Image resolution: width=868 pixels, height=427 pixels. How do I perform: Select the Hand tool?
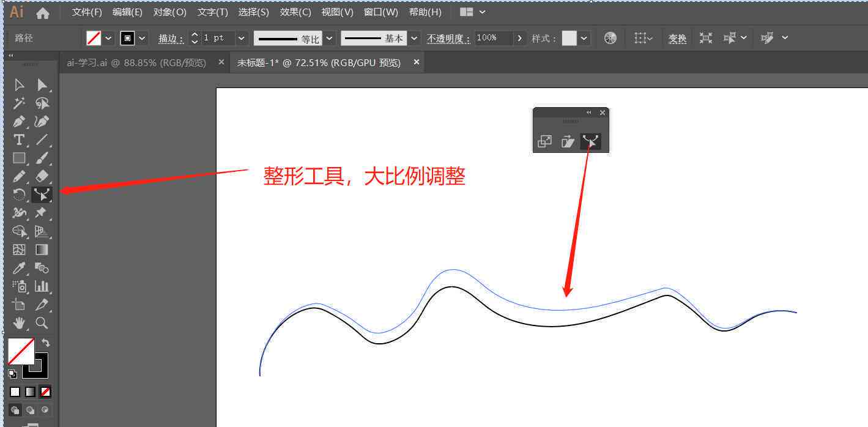(x=19, y=322)
